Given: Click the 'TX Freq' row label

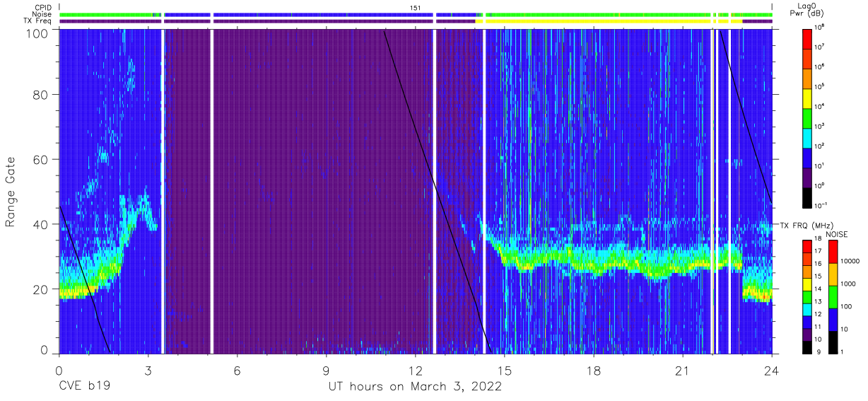Looking at the screenshot, I should pos(38,21).
